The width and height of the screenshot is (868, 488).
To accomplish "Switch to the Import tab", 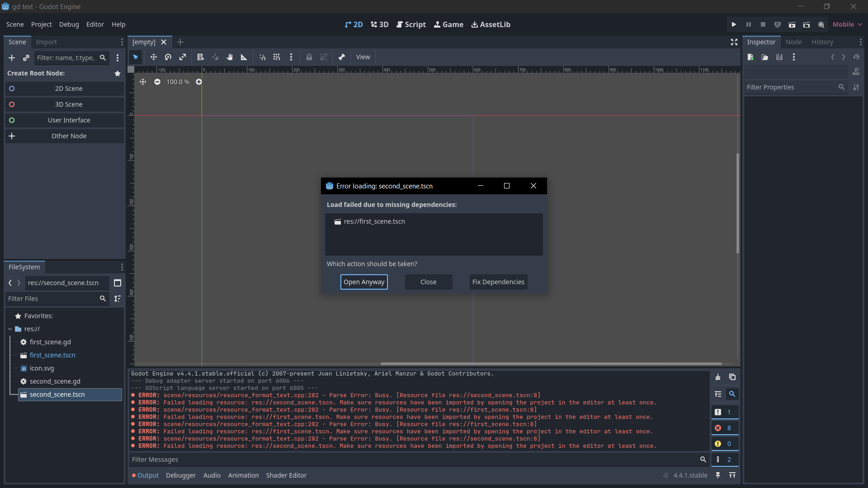I will click(x=47, y=42).
